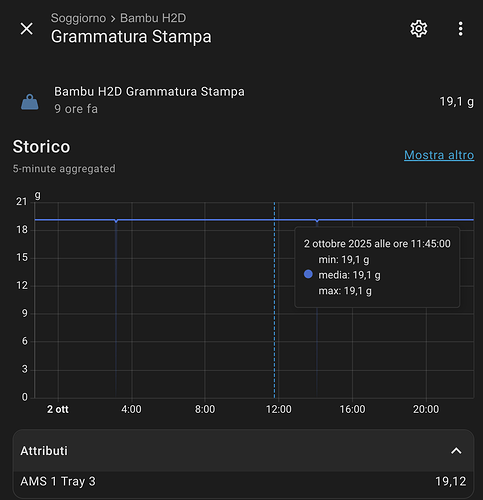Click the Attributi header label

coord(44,451)
